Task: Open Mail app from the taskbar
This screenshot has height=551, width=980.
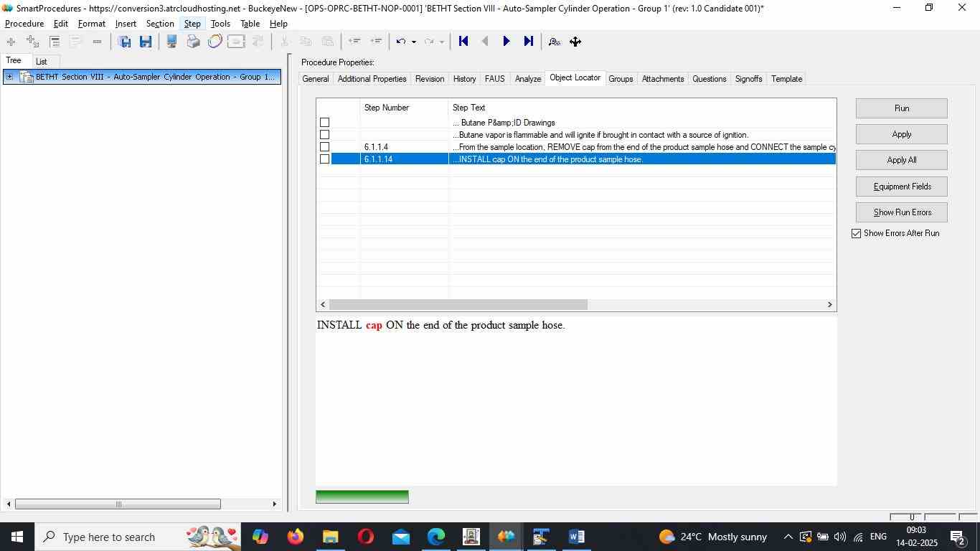Action: [x=400, y=537]
